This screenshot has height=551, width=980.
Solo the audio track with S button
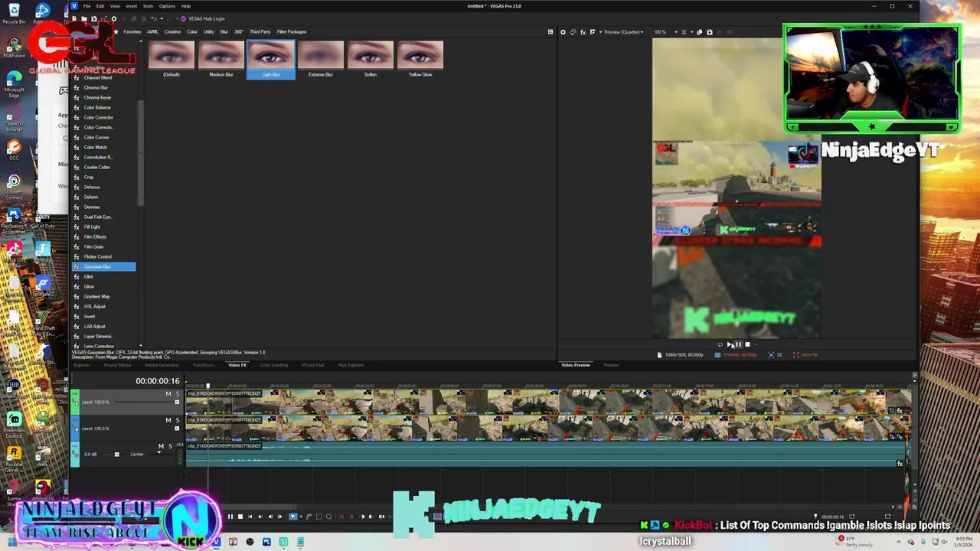point(169,446)
